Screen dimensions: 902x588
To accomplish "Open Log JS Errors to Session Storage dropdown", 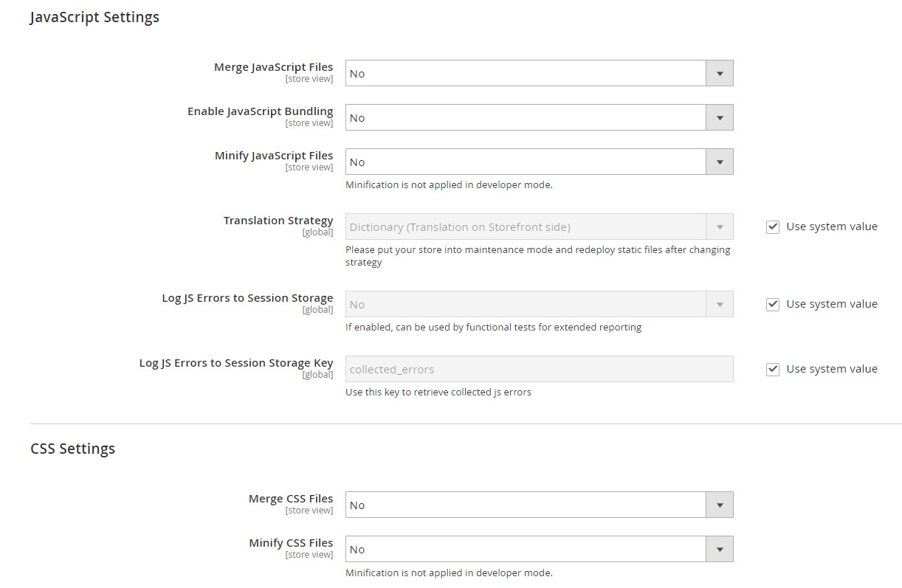I will (x=539, y=304).
